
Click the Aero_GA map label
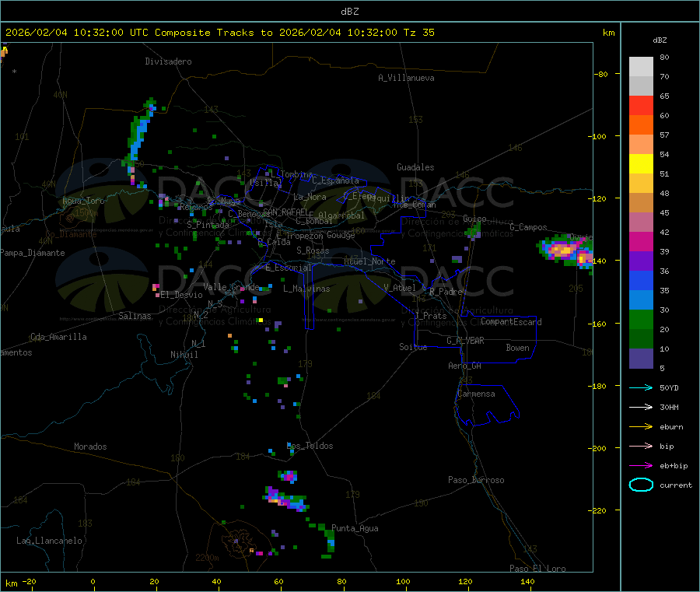[464, 366]
